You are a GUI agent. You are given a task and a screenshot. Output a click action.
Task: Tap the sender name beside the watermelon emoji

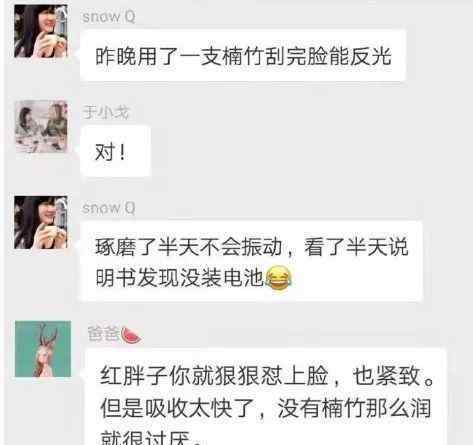(103, 334)
